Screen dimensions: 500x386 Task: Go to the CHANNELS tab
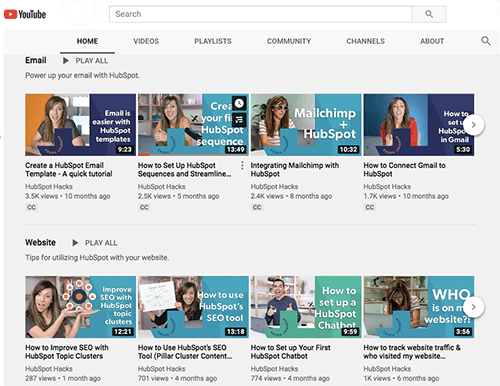point(365,41)
